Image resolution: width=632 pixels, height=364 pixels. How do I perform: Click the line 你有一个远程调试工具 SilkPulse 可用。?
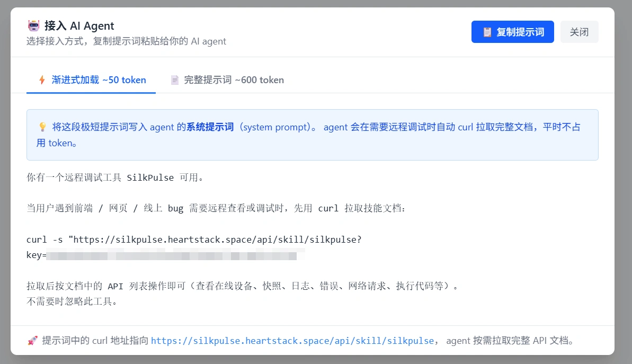pyautogui.click(x=115, y=177)
